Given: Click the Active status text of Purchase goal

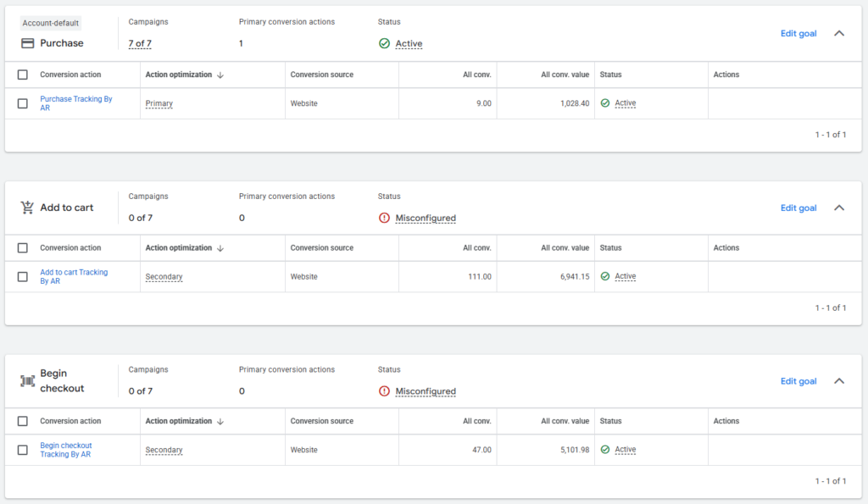Looking at the screenshot, I should tap(409, 43).
